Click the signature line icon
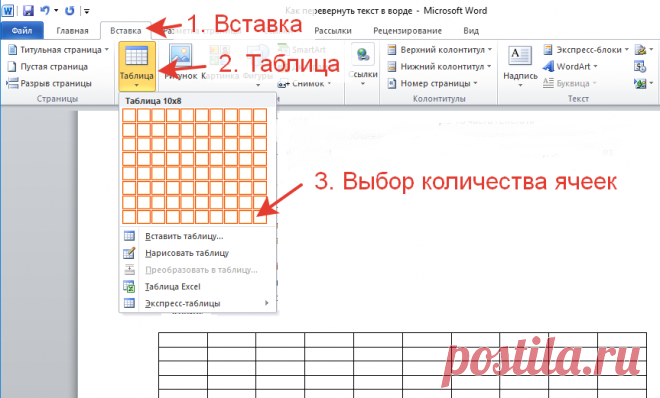This screenshot has height=398, width=660. (641, 50)
